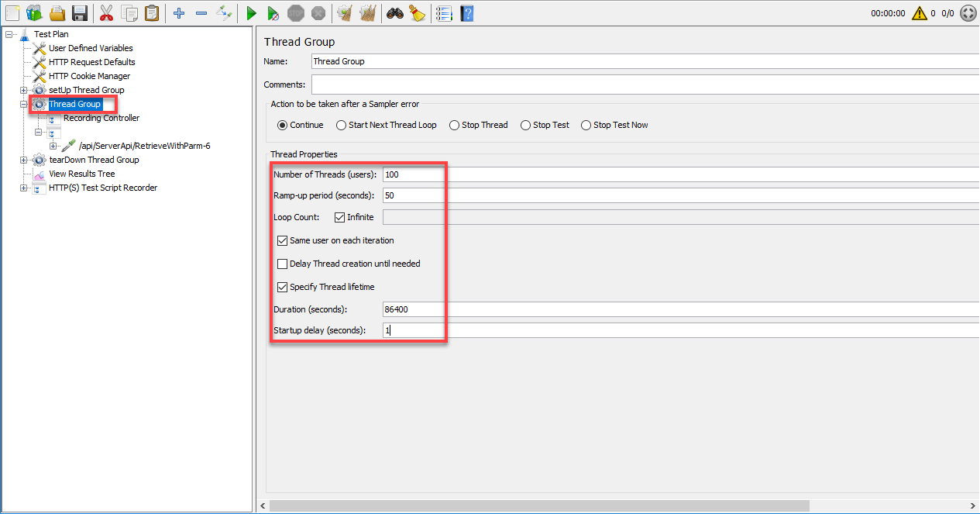Screen dimensions: 980x514
Task: Click the Add plus toolbar icon
Action: point(179,13)
